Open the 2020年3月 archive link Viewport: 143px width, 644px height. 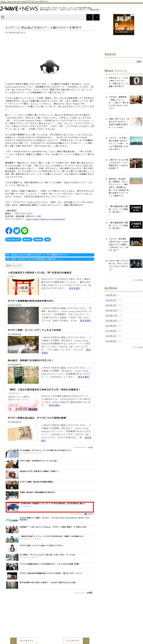110,295
